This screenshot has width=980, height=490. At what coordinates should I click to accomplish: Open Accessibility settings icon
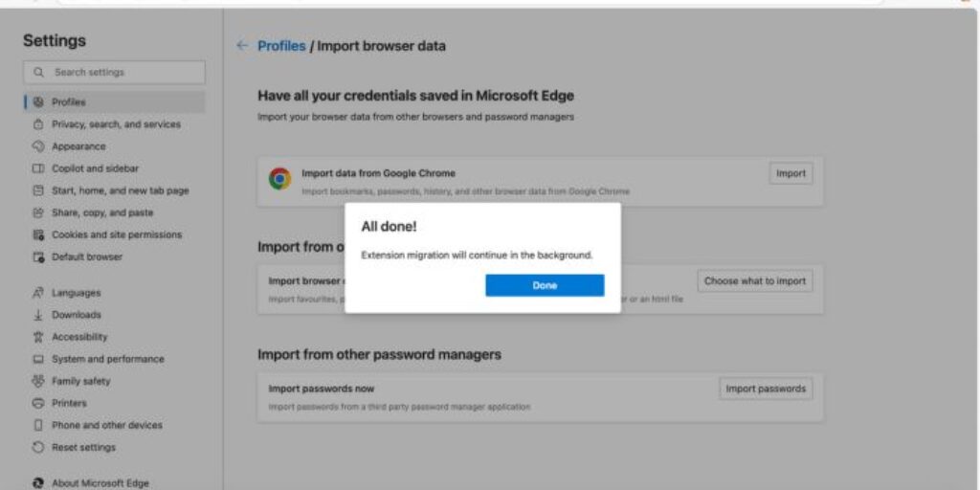38,337
